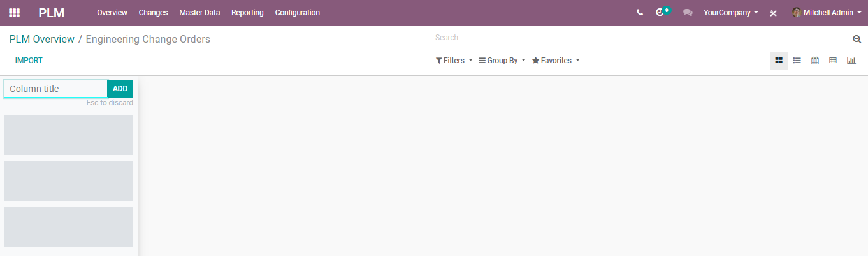Open the Changes menu

[153, 13]
